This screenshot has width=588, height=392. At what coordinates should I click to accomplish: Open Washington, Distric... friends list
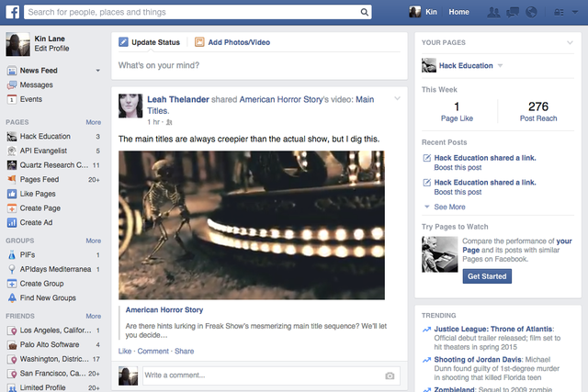[54, 359]
